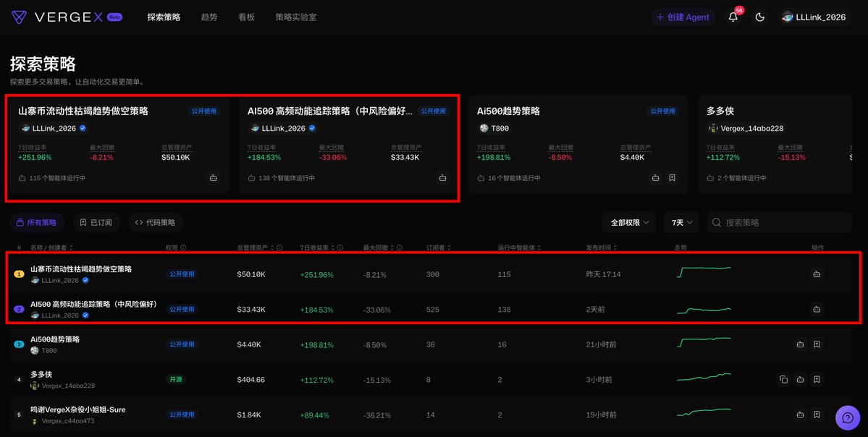Click Vergex_14aba228 creator chip on card

(746, 128)
